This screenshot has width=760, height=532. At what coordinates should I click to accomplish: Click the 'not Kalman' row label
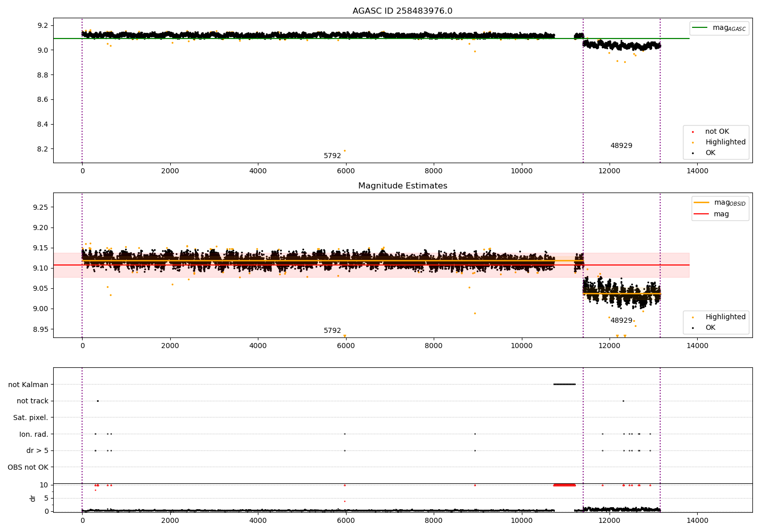coord(28,385)
